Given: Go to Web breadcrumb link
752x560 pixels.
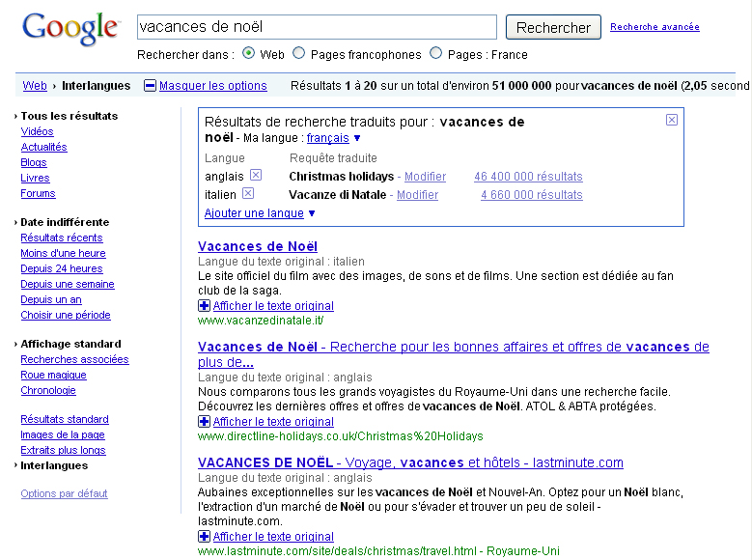Looking at the screenshot, I should [x=35, y=85].
